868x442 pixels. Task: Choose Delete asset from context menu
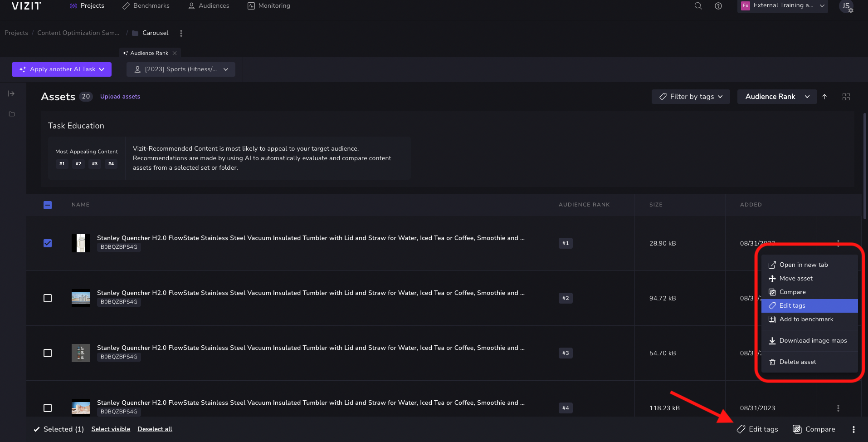click(809, 362)
